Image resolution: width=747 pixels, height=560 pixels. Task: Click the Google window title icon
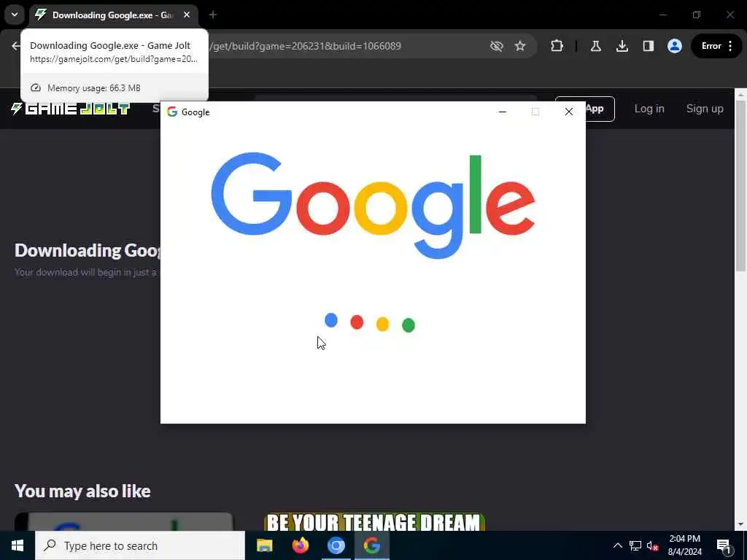[172, 112]
